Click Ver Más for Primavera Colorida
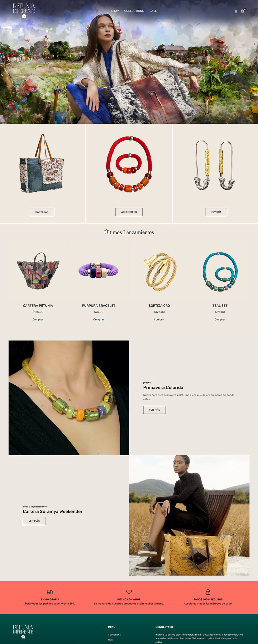Viewport: 258px width, 644px height. [154, 410]
